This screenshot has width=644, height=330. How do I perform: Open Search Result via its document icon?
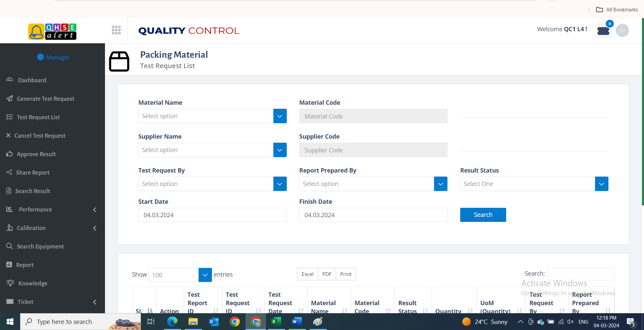pos(9,191)
